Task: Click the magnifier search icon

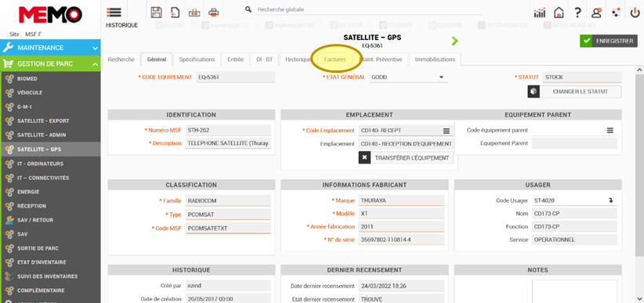Action: 248,9
